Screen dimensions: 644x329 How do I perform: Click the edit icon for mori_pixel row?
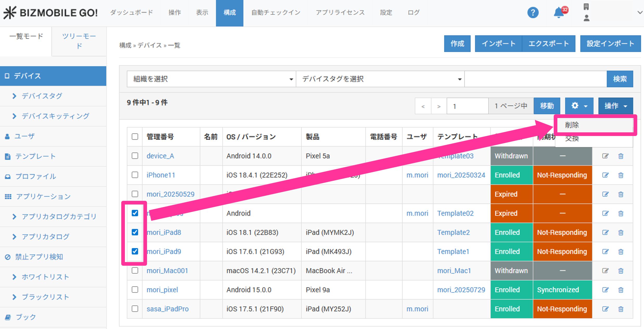coord(605,290)
